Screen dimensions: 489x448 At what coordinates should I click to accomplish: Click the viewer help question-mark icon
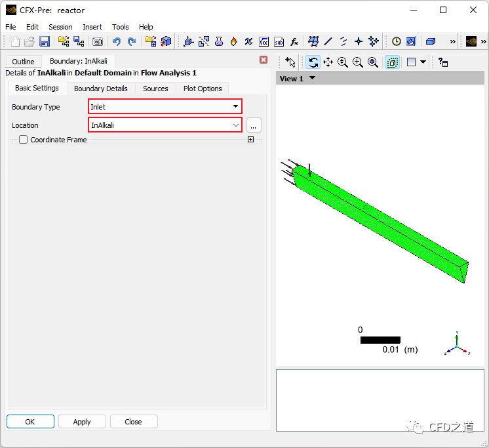442,62
